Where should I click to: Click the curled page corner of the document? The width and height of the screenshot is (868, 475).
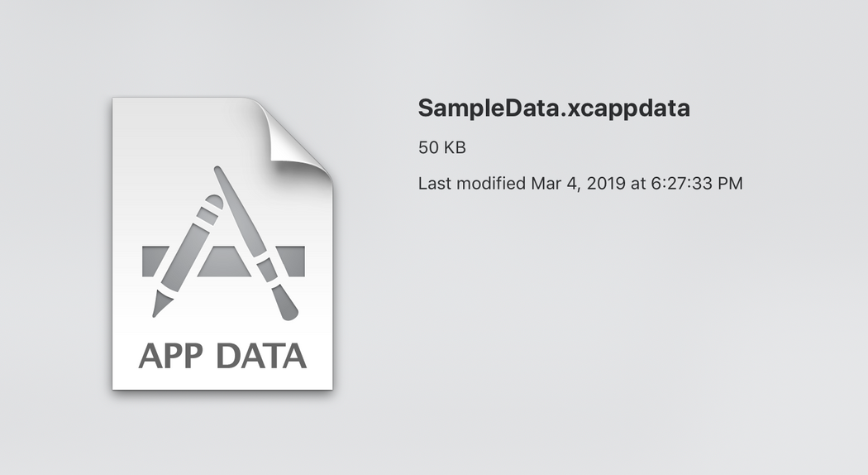[296, 136]
